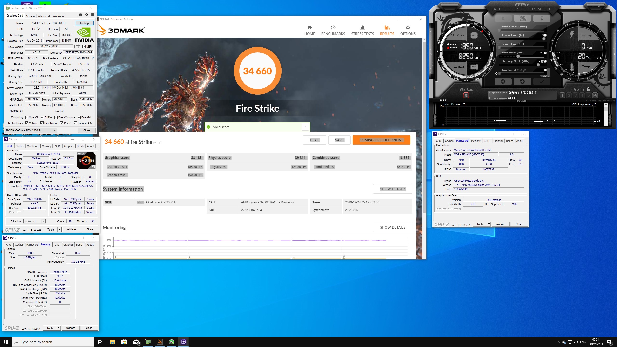Toggle the Ray Tracing checkbox in GPU-Z
The height and width of the screenshot is (364, 617).
pyautogui.click(x=42, y=123)
